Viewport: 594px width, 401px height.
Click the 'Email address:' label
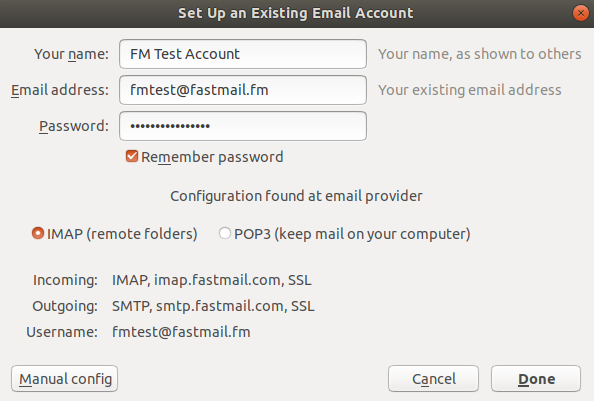coord(60,90)
